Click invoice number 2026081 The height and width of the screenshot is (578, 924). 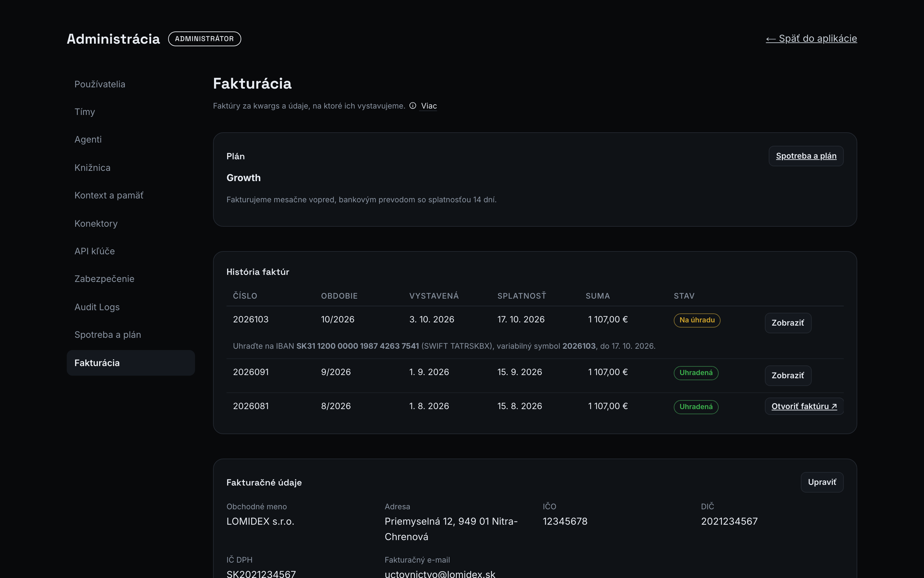coord(251,406)
